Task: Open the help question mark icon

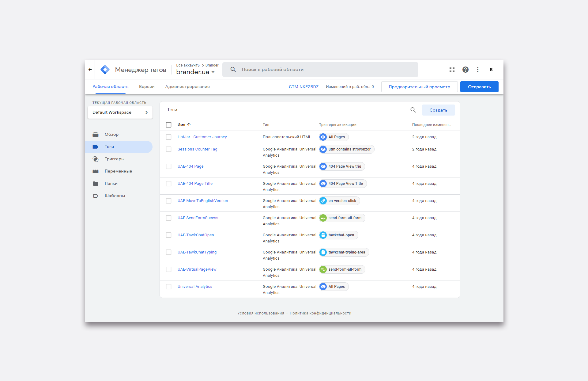Action: (465, 70)
